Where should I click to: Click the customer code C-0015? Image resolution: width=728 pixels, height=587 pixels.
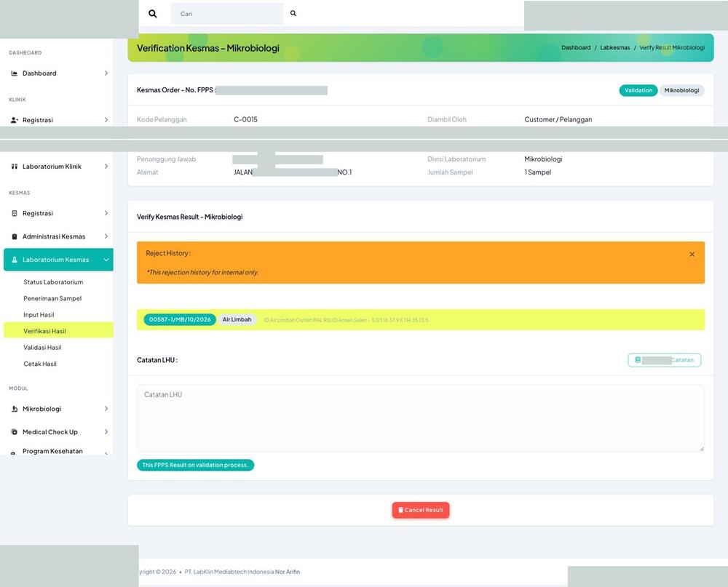(x=245, y=120)
